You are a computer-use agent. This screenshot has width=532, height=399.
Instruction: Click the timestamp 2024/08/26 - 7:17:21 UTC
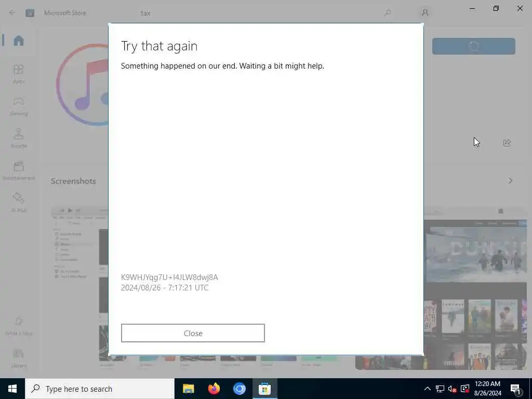pos(165,288)
